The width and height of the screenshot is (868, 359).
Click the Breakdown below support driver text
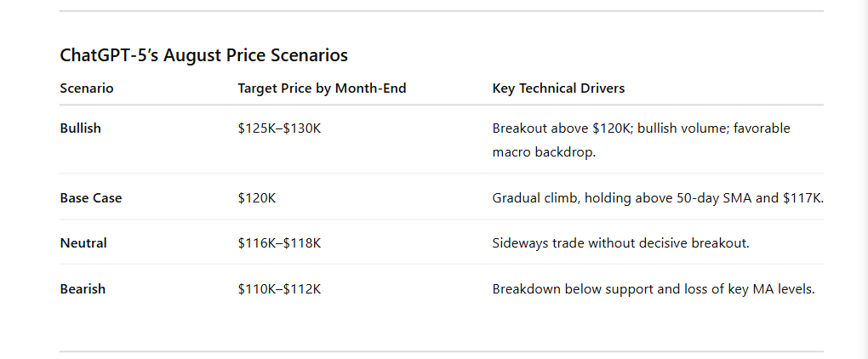pyautogui.click(x=654, y=288)
